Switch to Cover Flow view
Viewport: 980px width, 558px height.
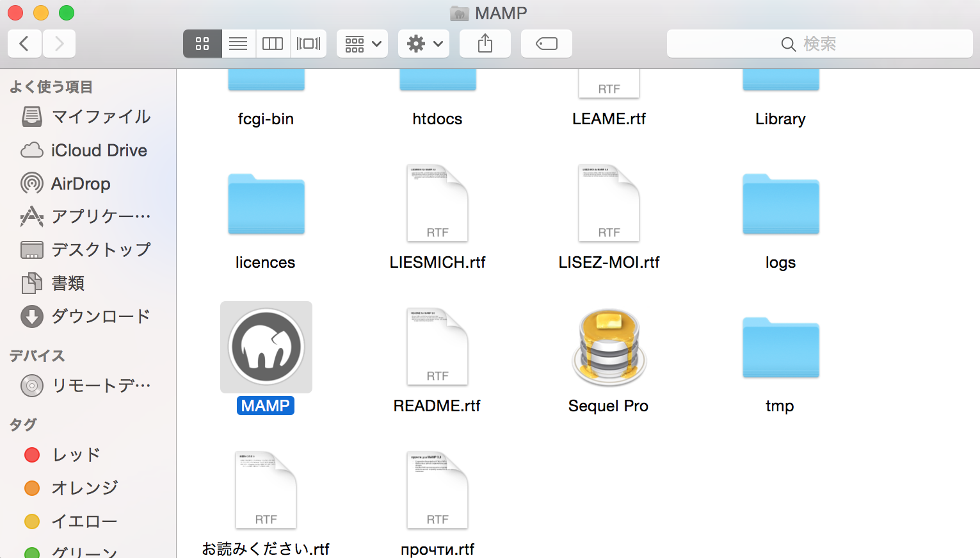point(309,44)
